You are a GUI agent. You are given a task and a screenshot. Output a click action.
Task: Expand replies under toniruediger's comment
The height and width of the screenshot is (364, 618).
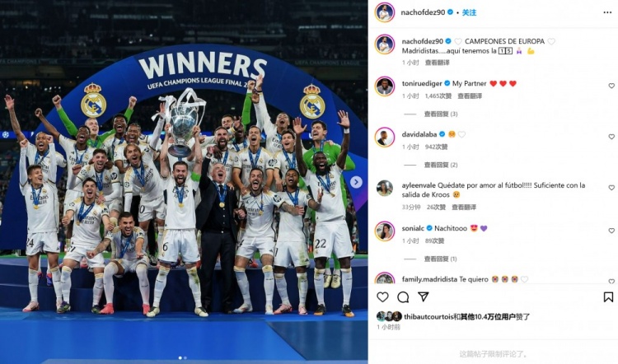pyautogui.click(x=441, y=114)
